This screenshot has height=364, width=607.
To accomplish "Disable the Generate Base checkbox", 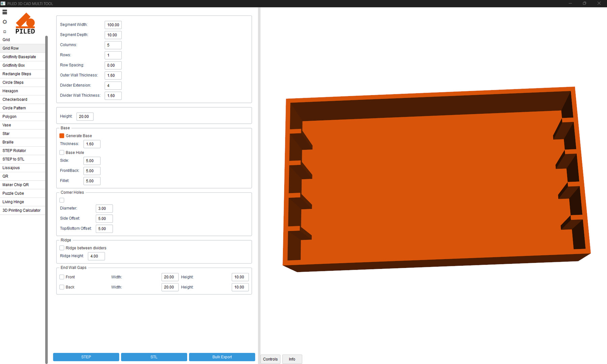I will (x=62, y=136).
